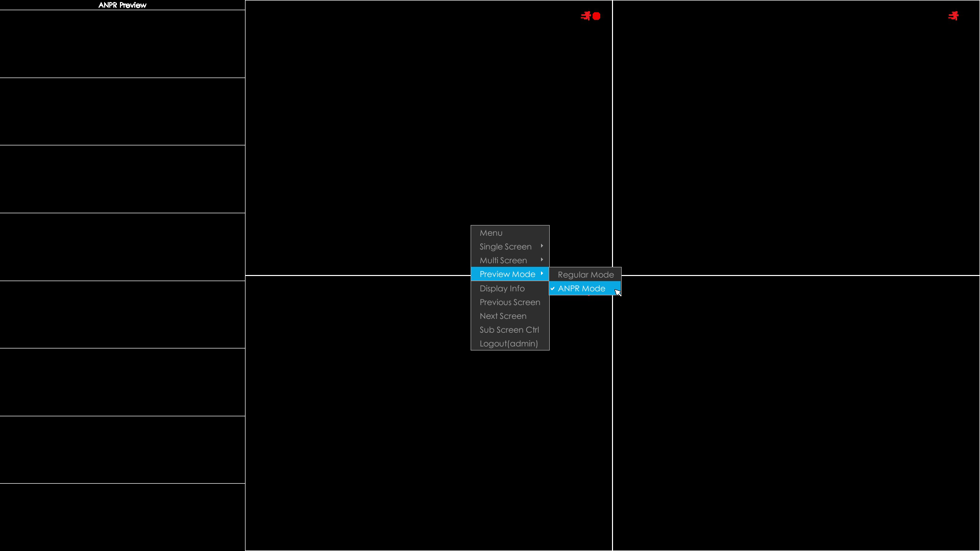
Task: Expand the Multi Screen submenu
Action: click(509, 260)
